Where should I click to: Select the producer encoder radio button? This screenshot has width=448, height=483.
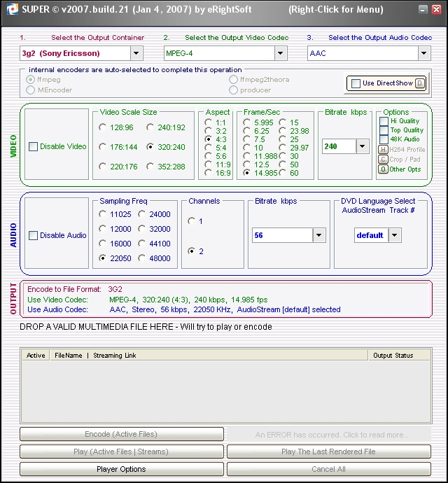tap(233, 90)
